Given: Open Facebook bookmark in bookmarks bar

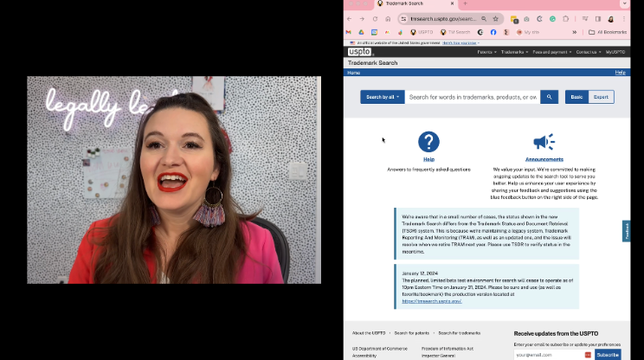Looking at the screenshot, I should pos(493,32).
